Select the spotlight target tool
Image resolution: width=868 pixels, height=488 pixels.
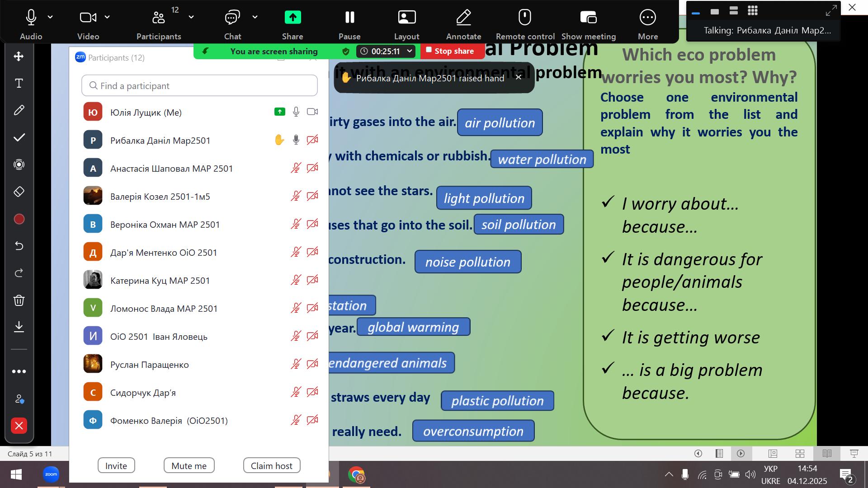19,164
